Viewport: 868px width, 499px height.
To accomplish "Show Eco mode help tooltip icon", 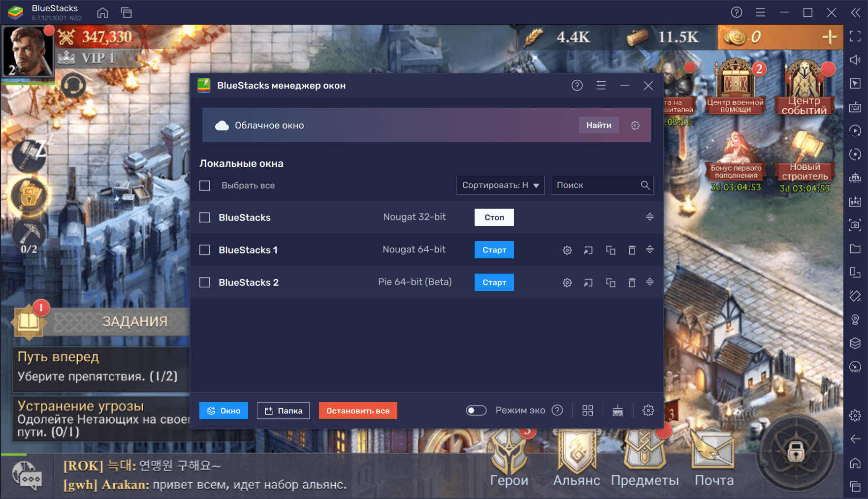I will (x=557, y=410).
